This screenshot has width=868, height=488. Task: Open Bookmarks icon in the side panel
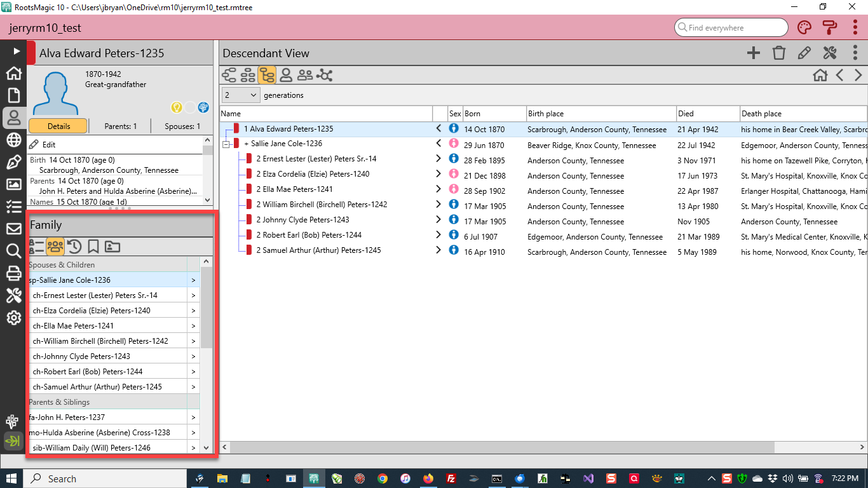click(x=93, y=247)
